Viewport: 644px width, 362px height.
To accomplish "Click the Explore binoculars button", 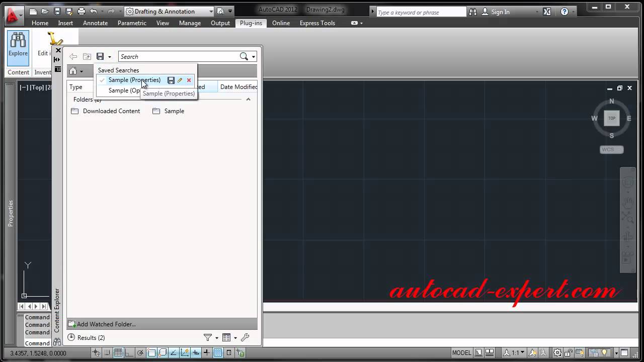I will 18,48.
